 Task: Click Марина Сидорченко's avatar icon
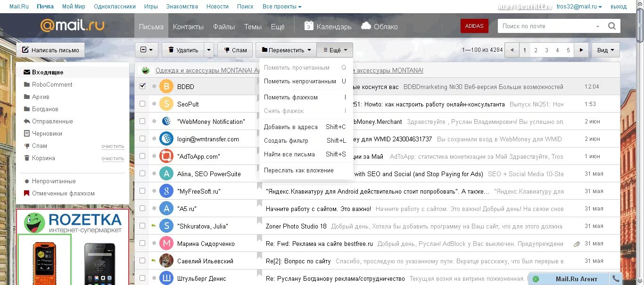[x=166, y=244]
